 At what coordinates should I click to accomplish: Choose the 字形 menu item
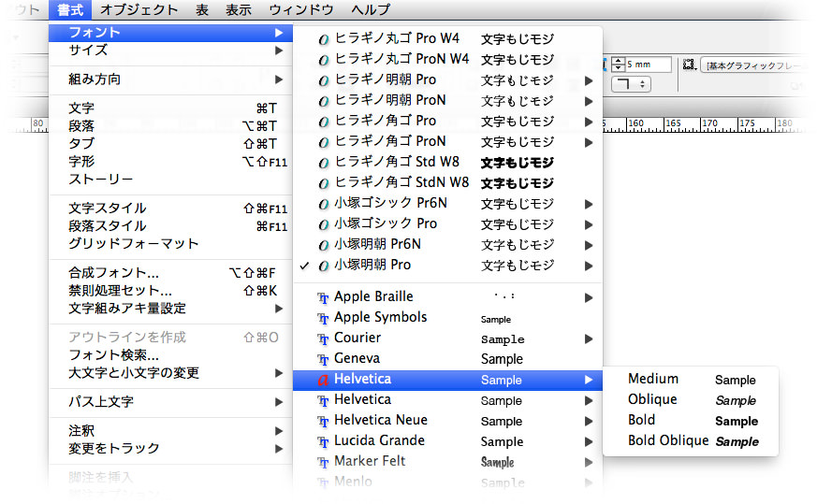(x=170, y=162)
